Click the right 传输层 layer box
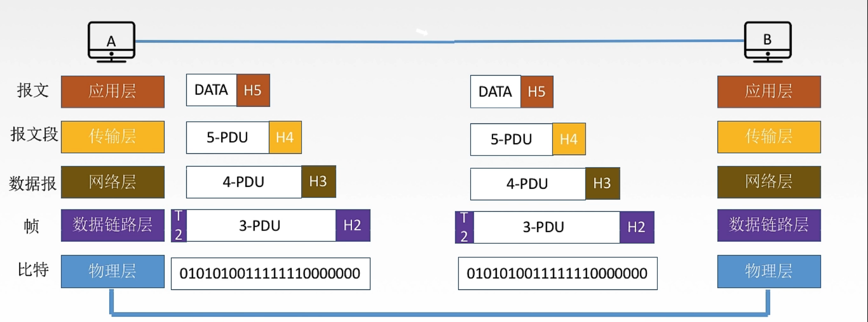The image size is (868, 322). 769,137
